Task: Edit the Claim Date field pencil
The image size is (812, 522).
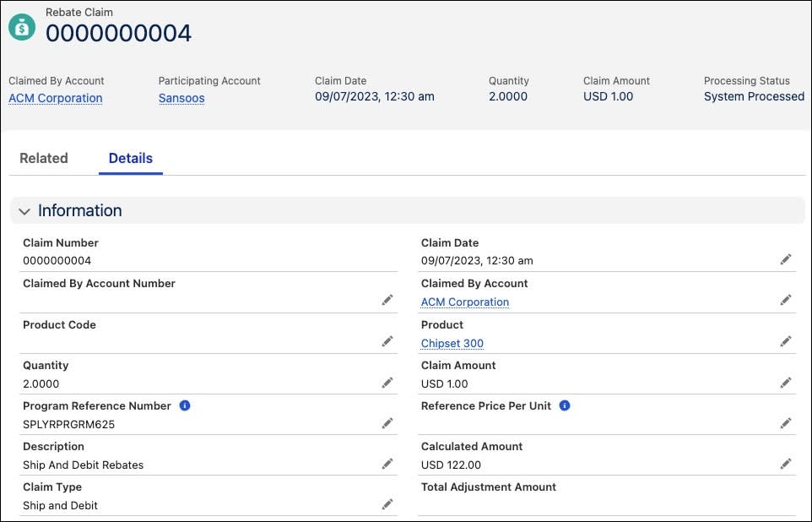Action: 786,259
